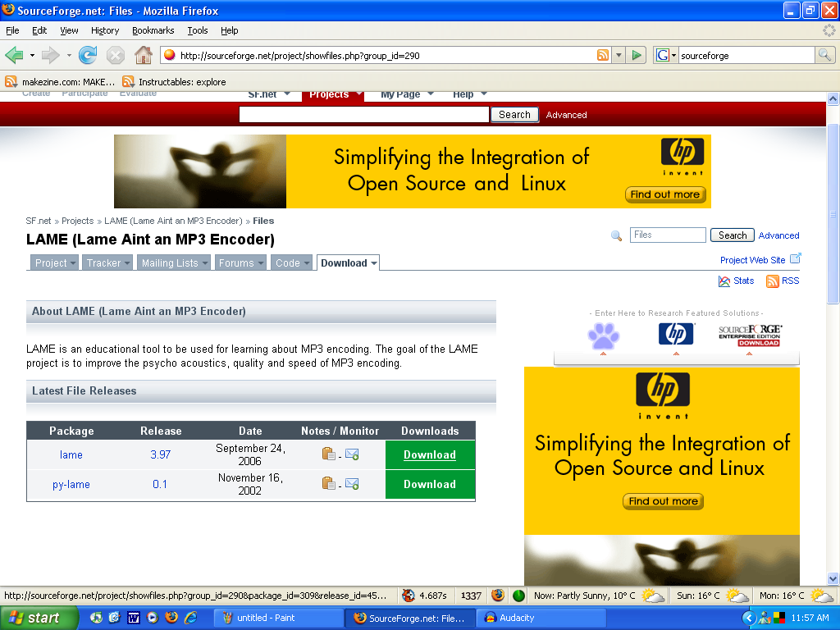Click the SourceForge Enterprise Edition download logo
840x630 pixels.
click(750, 336)
